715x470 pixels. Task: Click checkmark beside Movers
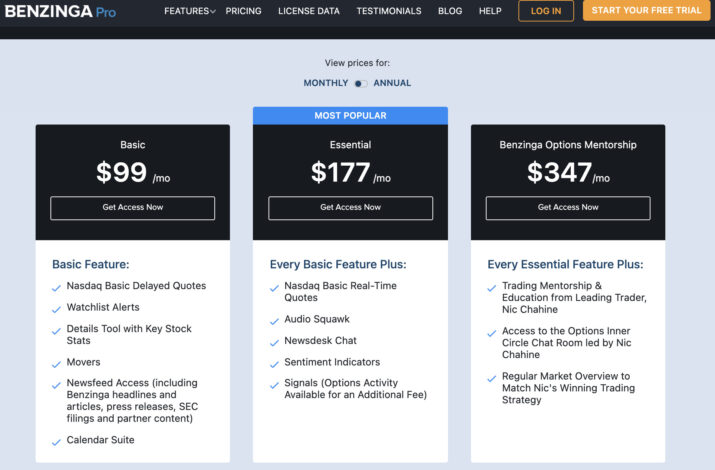(56, 364)
